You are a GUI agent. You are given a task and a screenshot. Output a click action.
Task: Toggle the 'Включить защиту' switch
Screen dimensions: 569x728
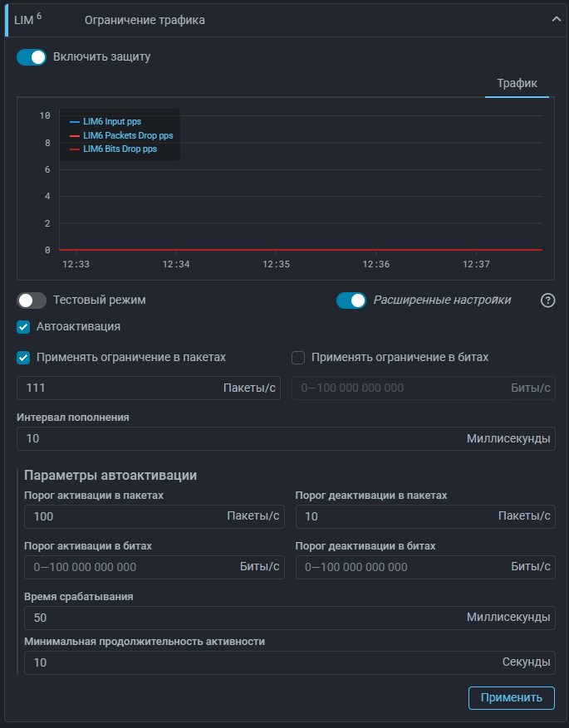click(32, 57)
